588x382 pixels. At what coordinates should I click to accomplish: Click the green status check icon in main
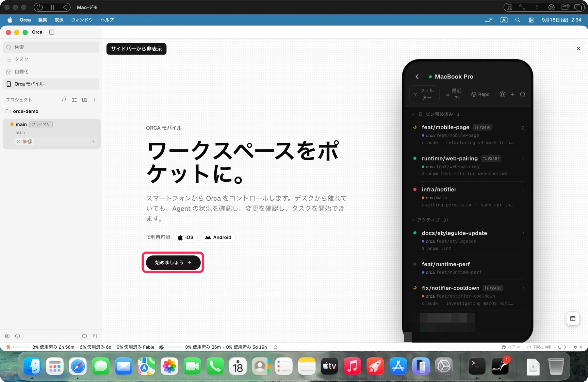tap(19, 141)
